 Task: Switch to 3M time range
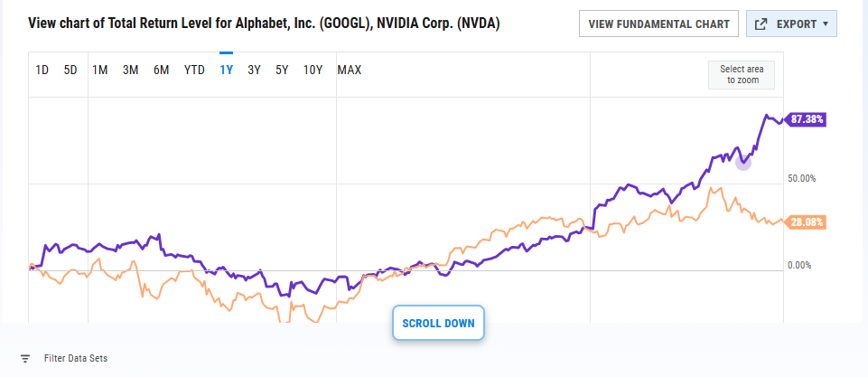pos(131,70)
